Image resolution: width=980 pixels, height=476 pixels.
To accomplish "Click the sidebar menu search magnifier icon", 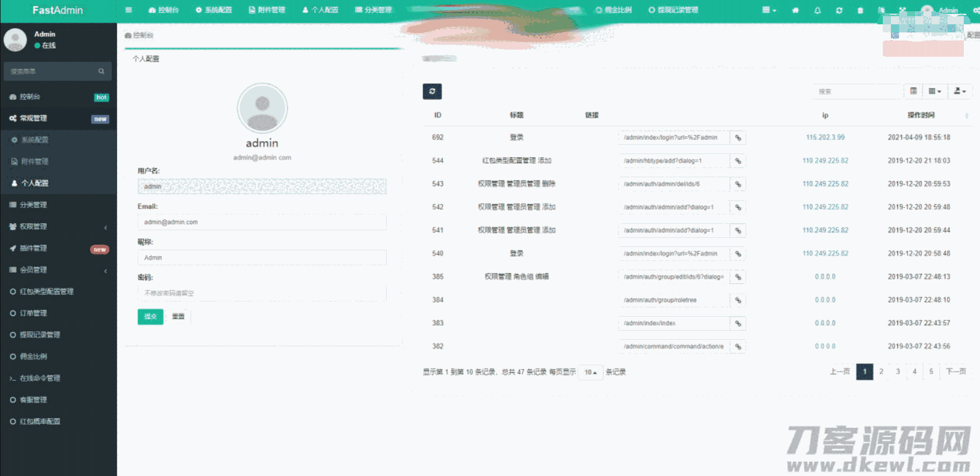I will 101,71.
